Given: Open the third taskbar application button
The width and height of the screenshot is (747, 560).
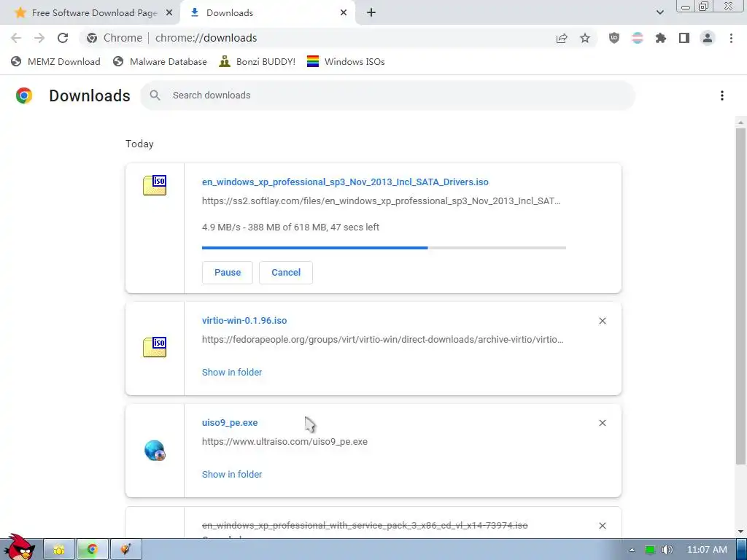Looking at the screenshot, I should point(125,550).
